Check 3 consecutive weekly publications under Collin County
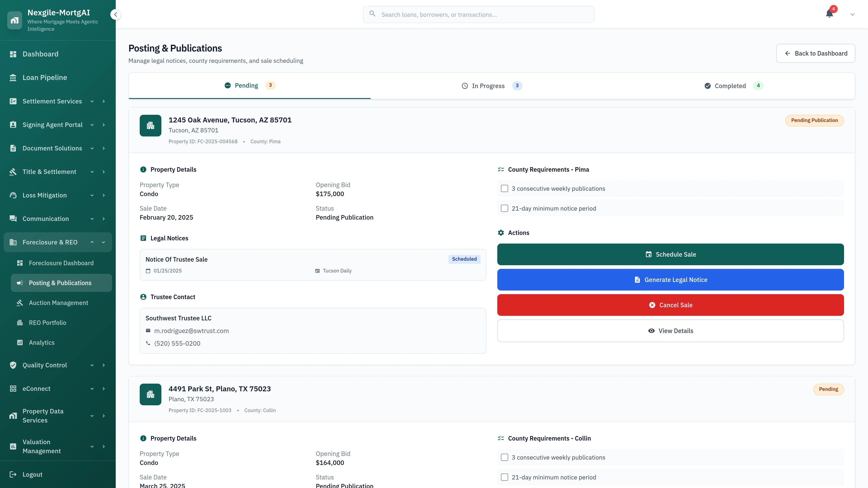868x488 pixels. pyautogui.click(x=505, y=457)
